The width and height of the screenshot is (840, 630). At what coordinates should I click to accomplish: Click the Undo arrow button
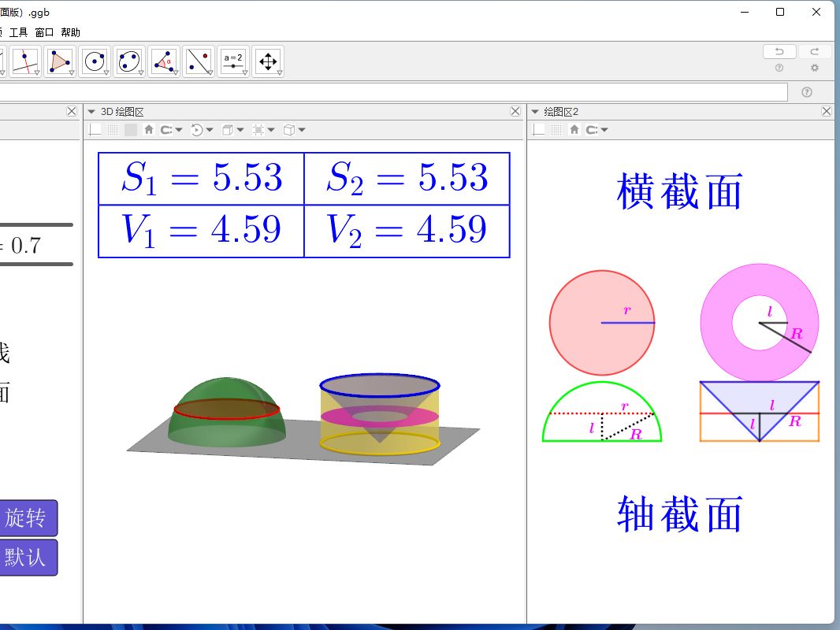coord(779,51)
